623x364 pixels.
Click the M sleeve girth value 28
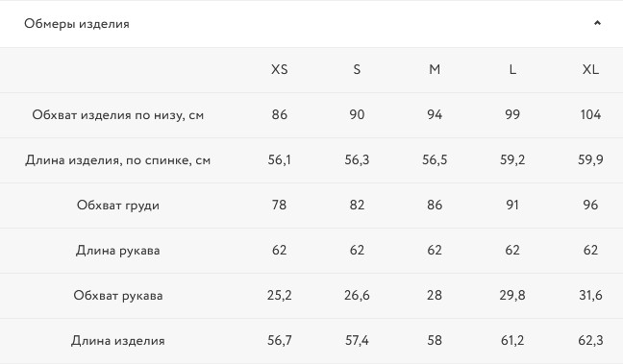[435, 295]
